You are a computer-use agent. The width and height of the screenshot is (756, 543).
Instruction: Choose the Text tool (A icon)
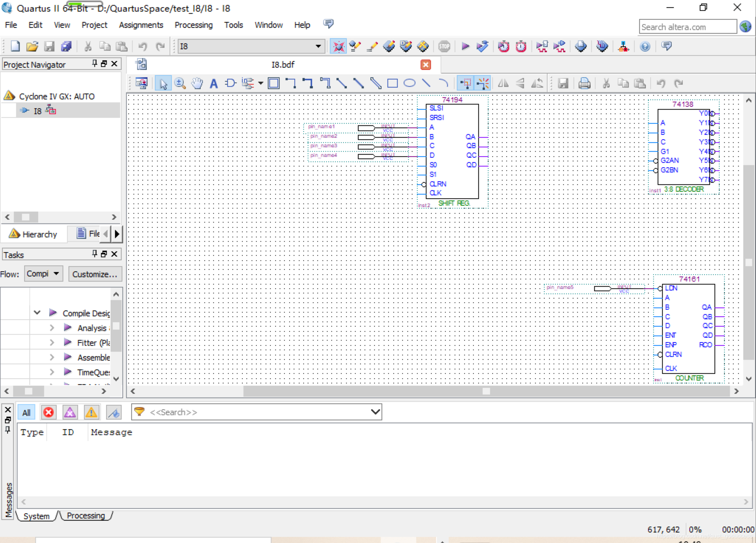(x=213, y=83)
